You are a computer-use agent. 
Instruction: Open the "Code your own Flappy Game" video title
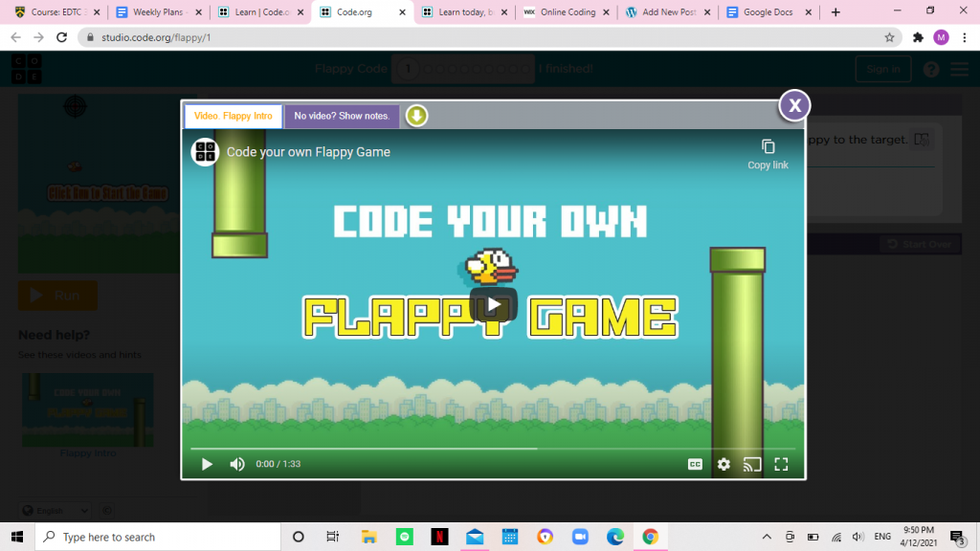click(308, 152)
